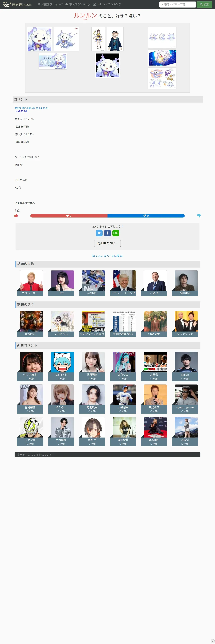Share comment via Twitter icon
The width and height of the screenshot is (215, 644).
point(99,233)
